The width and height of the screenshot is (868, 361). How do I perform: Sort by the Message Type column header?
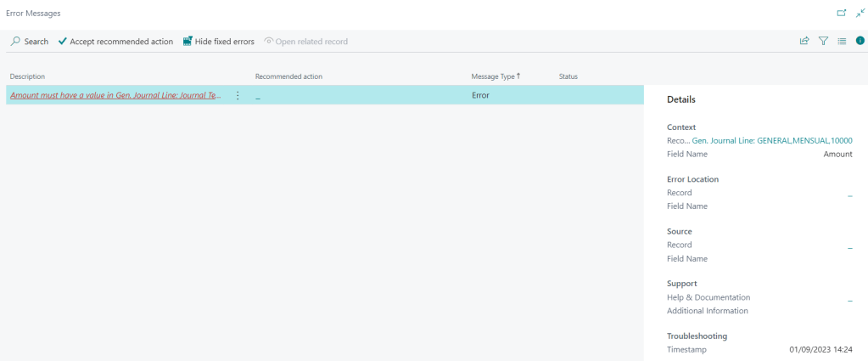click(496, 76)
